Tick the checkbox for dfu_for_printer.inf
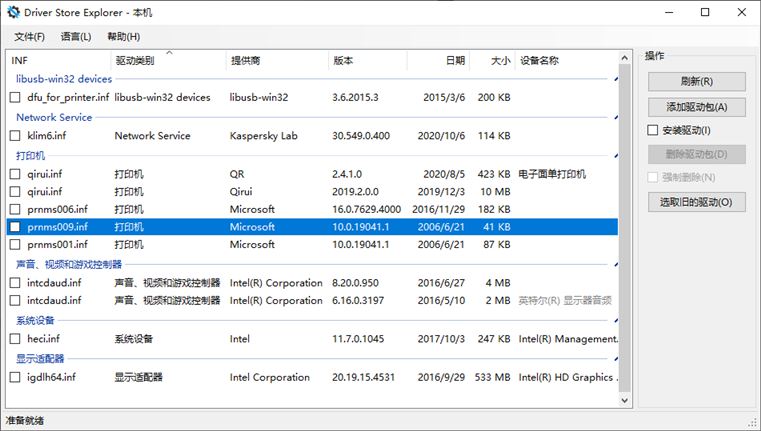The image size is (761, 431). [x=15, y=98]
